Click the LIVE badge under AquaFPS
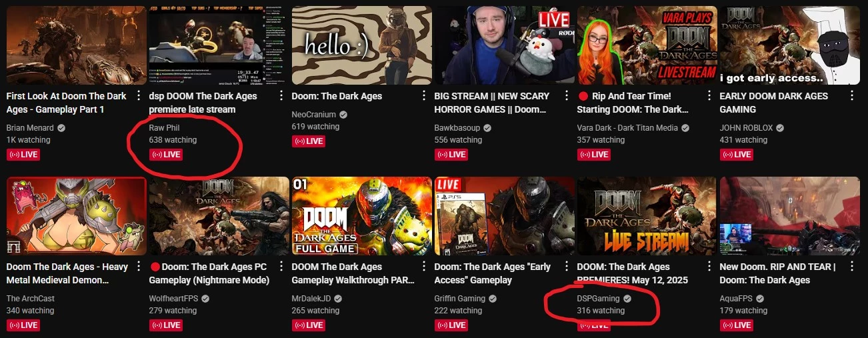The width and height of the screenshot is (868, 338). [x=736, y=325]
